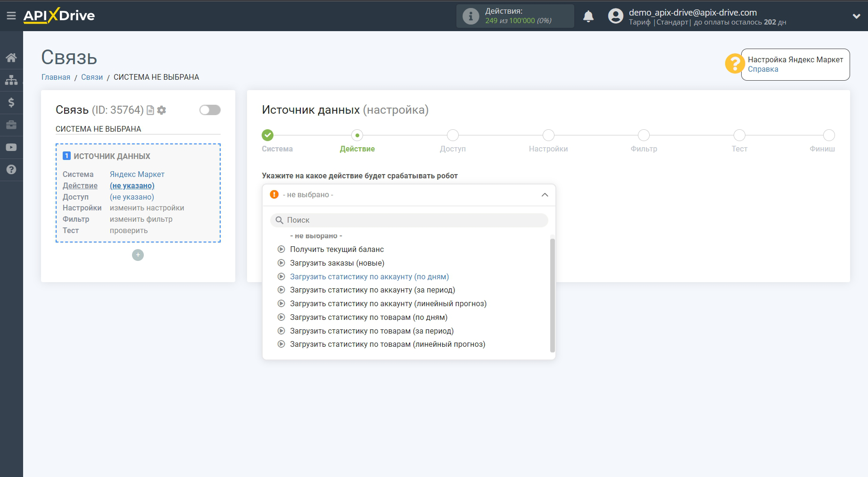This screenshot has height=477, width=868.
Task: Select '- не выбрано -' list option
Action: pos(316,236)
